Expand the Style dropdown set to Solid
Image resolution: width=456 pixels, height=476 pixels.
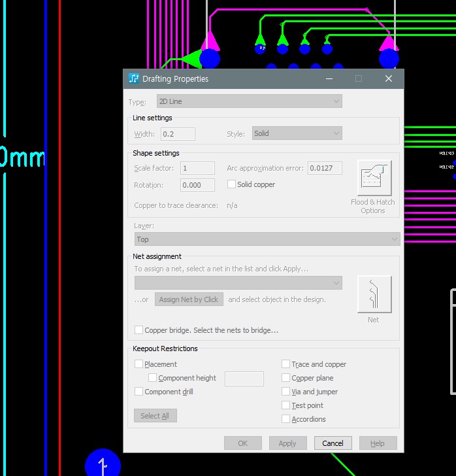point(297,133)
